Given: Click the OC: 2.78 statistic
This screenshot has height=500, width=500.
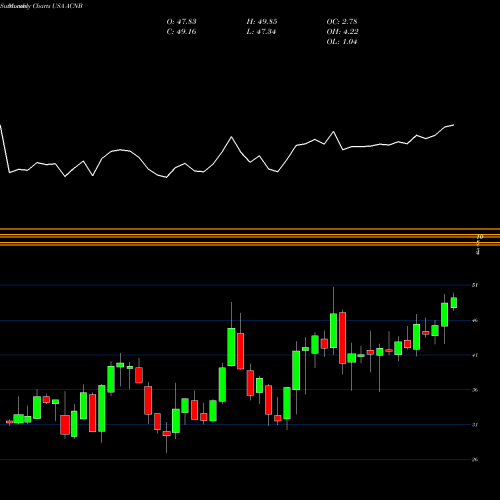Looking at the screenshot, I should click(342, 22).
